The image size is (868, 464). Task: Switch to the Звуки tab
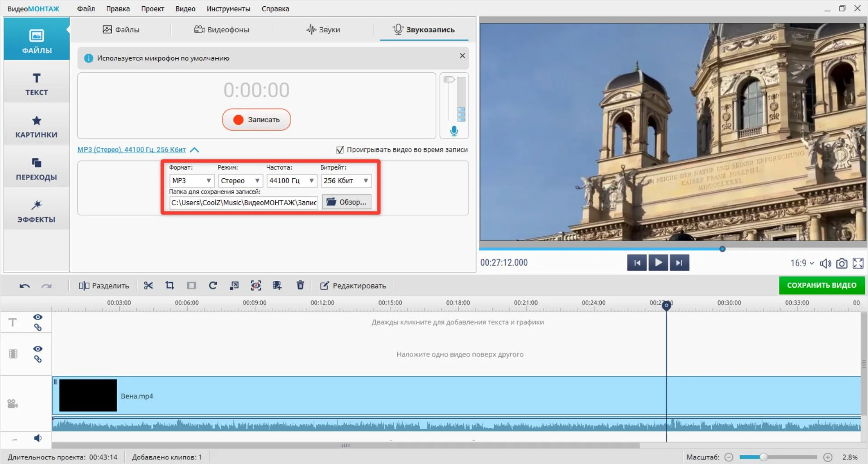[323, 30]
